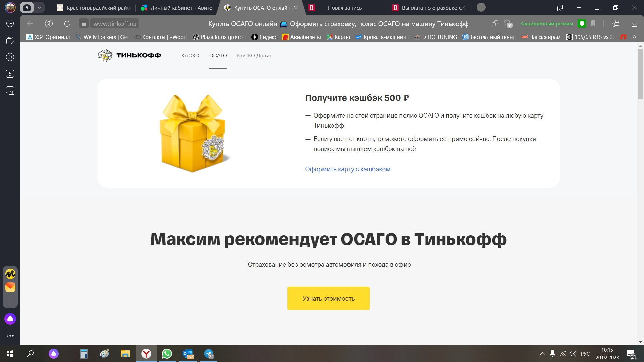Viewport: 644px width, 362px height.
Task: Open WhatsApp from the taskbar
Action: [167, 354]
